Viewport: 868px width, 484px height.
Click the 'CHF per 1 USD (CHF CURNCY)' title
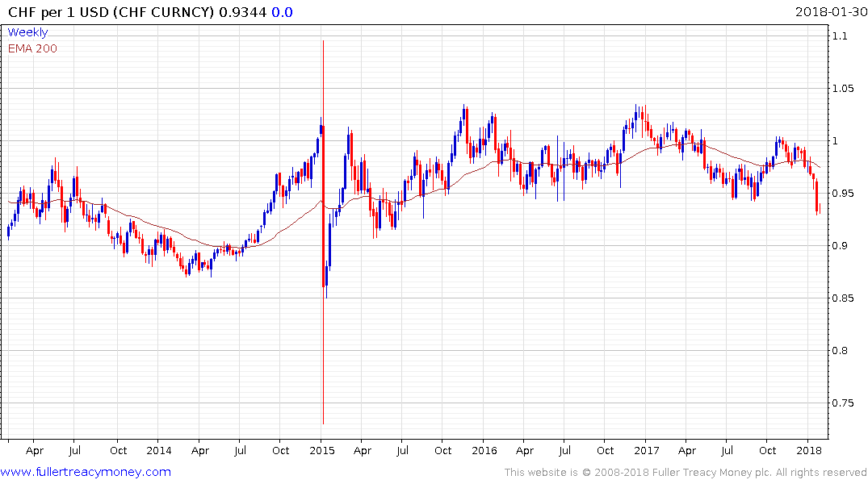pyautogui.click(x=111, y=11)
